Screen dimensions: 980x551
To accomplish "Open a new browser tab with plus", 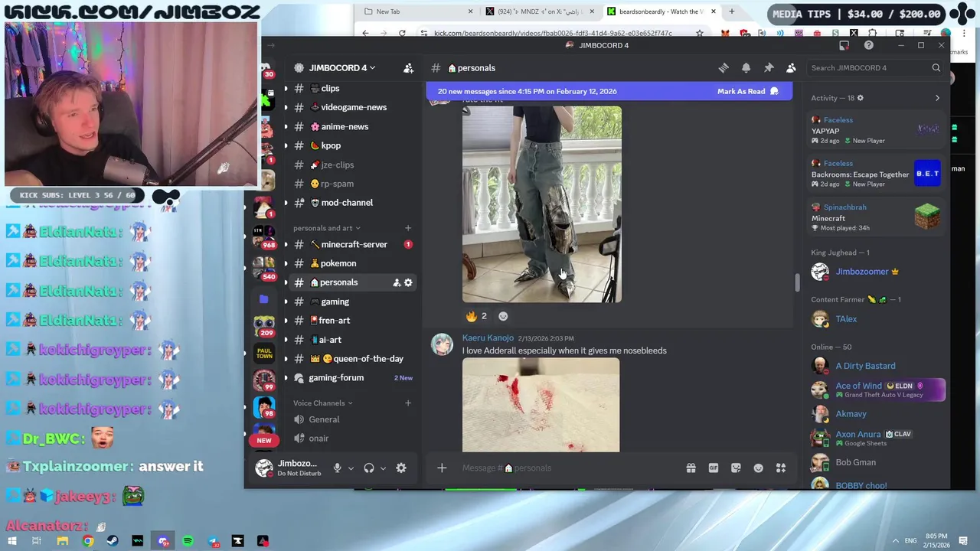I will [731, 11].
